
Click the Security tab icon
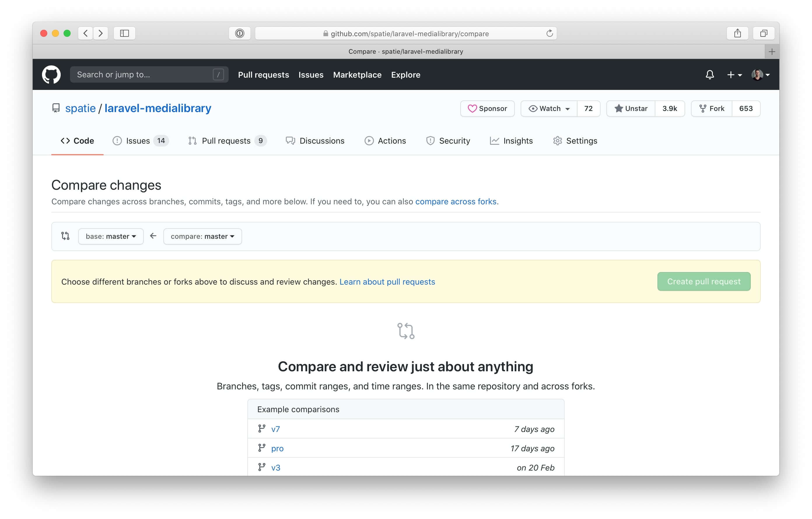pyautogui.click(x=430, y=140)
